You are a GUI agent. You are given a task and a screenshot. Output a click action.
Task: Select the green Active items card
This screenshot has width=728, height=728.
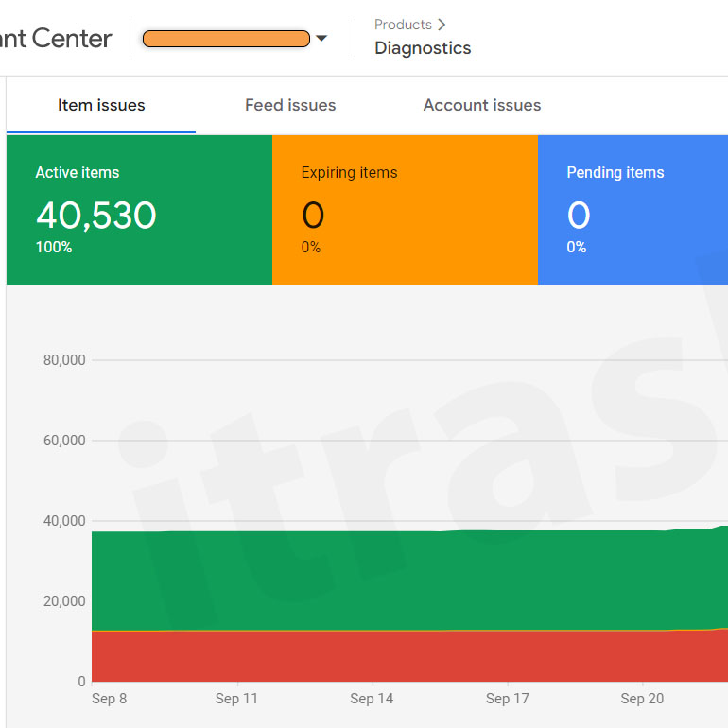pyautogui.click(x=139, y=210)
